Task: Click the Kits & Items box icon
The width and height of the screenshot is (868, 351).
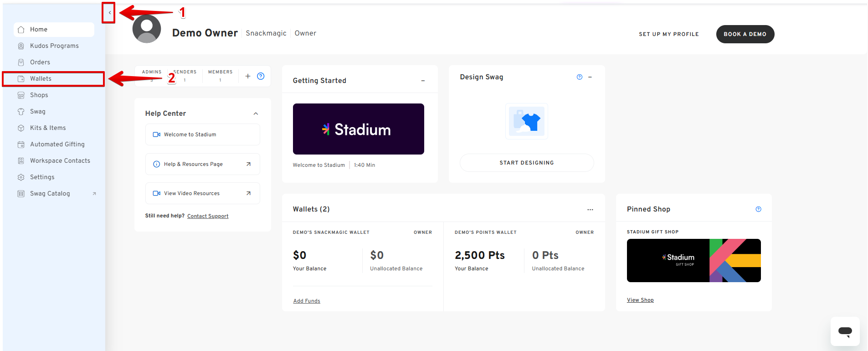Action: click(x=21, y=128)
